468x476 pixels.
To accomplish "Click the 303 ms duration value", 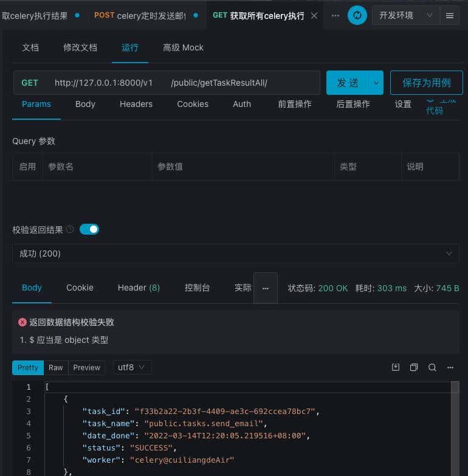I will 392,288.
